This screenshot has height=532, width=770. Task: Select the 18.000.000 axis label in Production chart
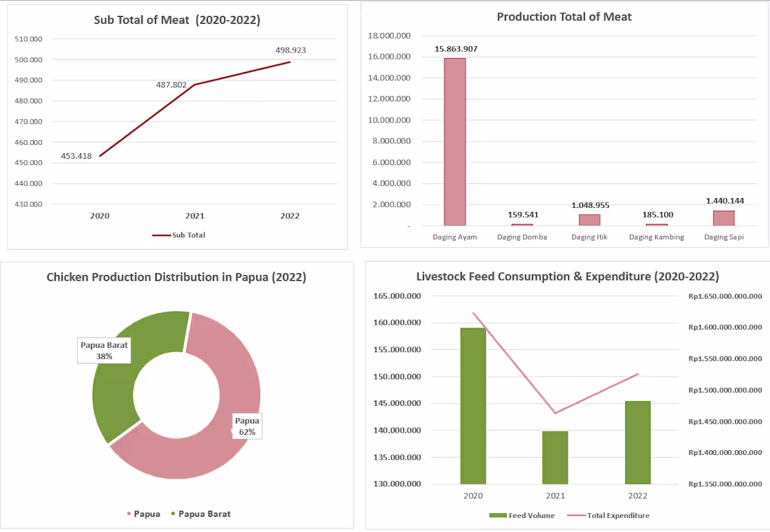coord(389,36)
